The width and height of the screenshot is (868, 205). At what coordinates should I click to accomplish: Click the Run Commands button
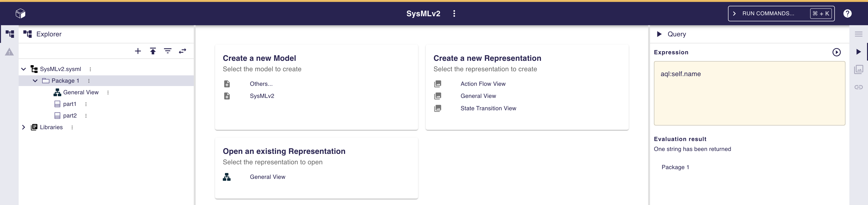coord(781,14)
